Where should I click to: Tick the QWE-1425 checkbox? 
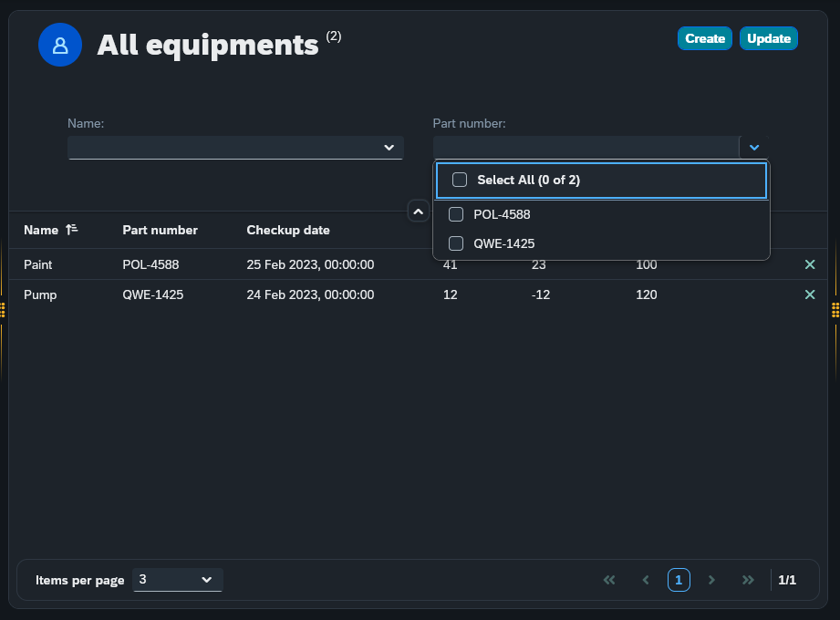[456, 243]
